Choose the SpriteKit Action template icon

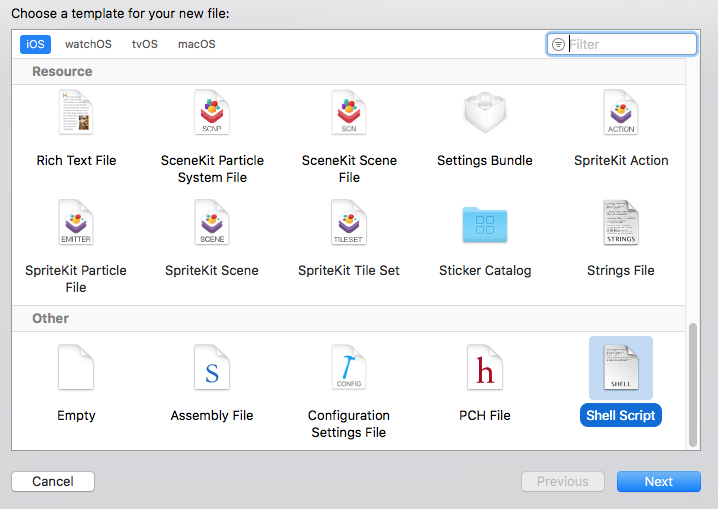(x=621, y=113)
